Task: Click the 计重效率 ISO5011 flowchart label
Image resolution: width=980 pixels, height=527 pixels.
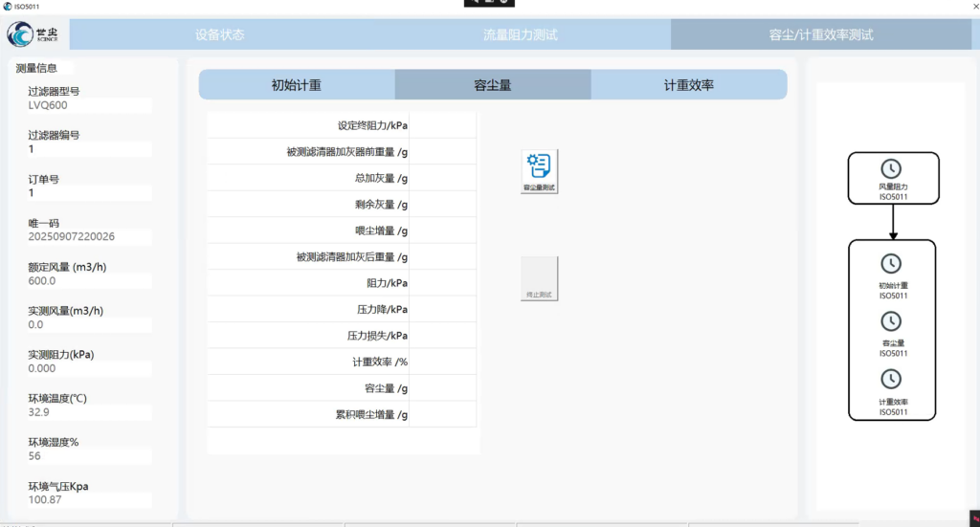Action: pos(893,406)
